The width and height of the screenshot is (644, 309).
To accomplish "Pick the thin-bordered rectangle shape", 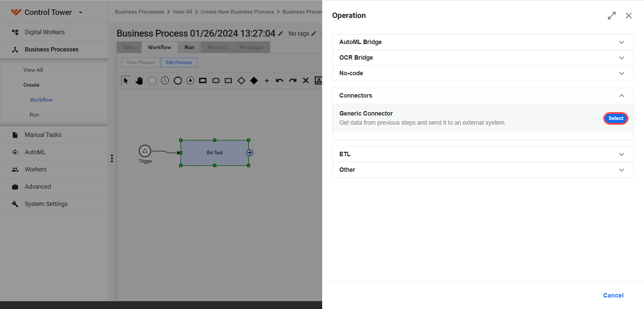I will tap(228, 81).
